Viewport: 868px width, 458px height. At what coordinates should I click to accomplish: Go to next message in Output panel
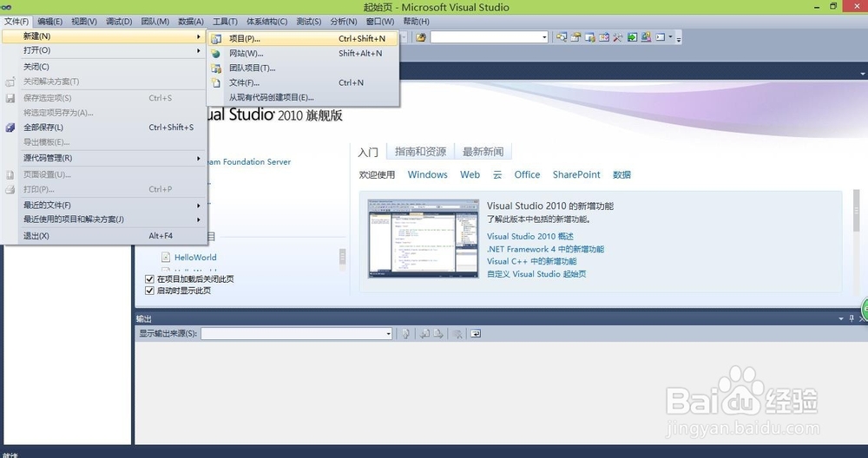pyautogui.click(x=437, y=334)
